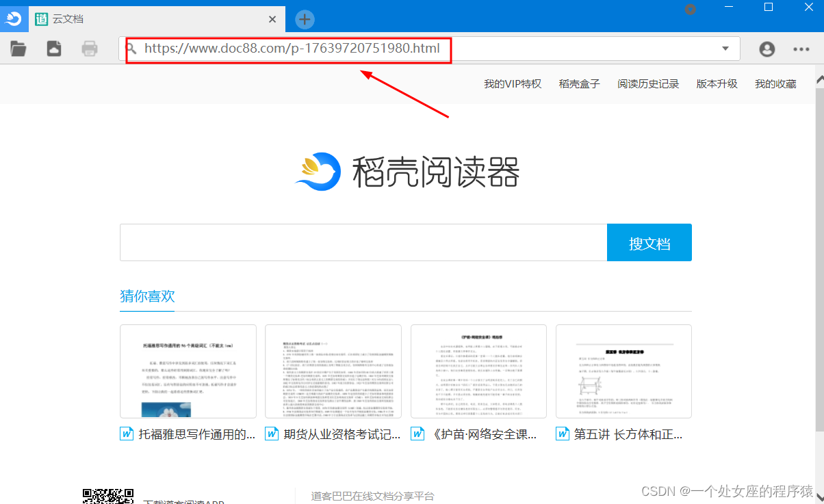
Task: Click Word icon beside 第五讲 长方体和正
Action: [563, 434]
